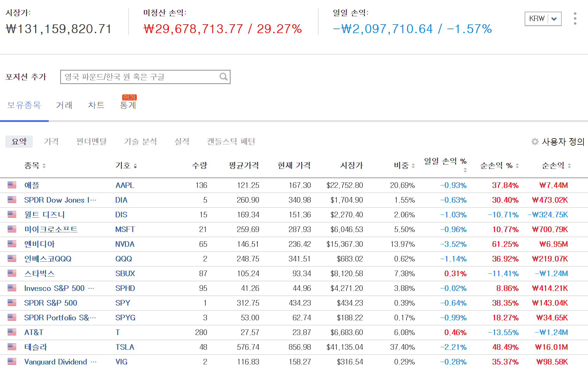
Task: Open the 인베스코QQQ link
Action: [x=48, y=259]
